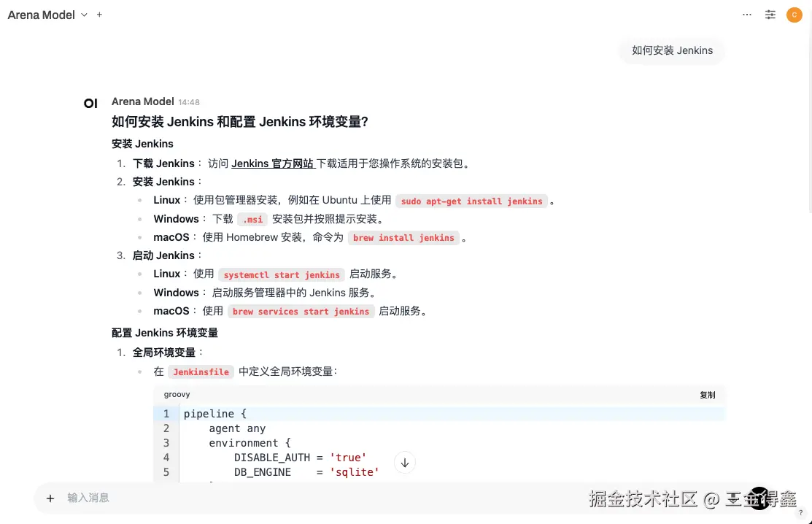Click the 配置 Jenkins 环境变量 section heading

click(x=165, y=333)
